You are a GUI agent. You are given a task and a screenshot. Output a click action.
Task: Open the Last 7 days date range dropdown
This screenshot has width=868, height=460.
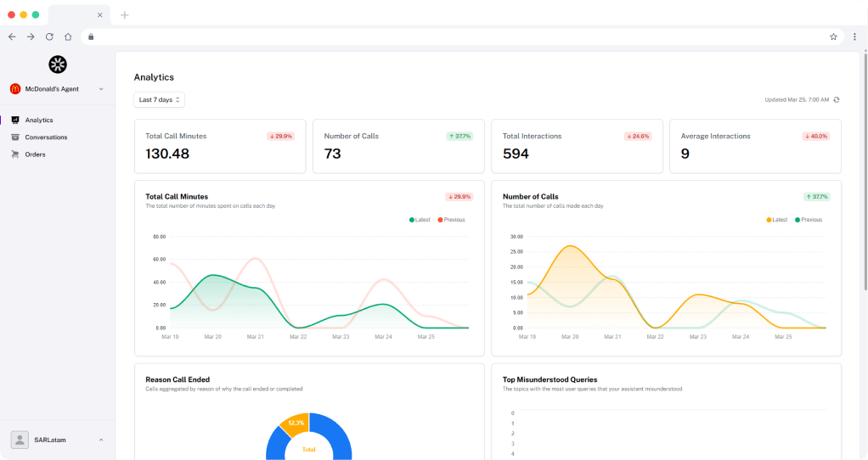click(160, 100)
